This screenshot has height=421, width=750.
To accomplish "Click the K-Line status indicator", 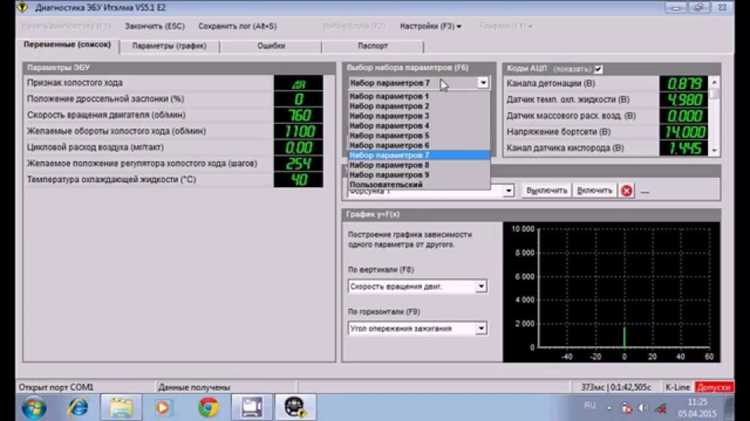I will click(x=677, y=387).
